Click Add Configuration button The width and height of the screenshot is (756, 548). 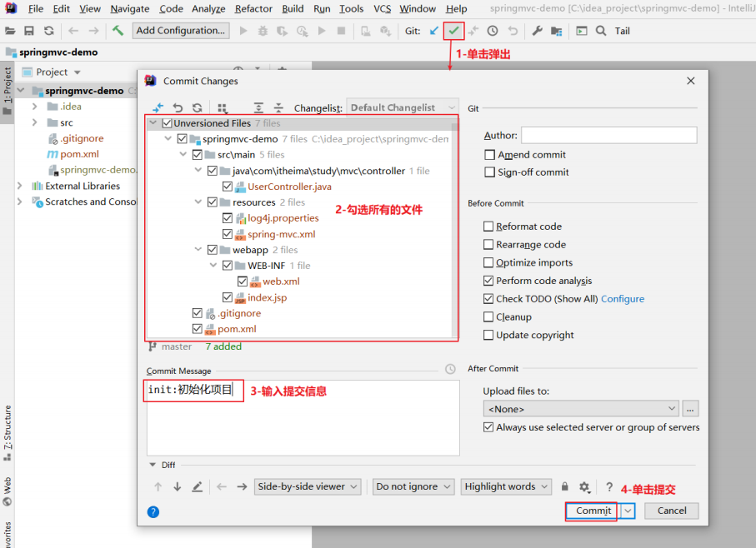(x=180, y=30)
